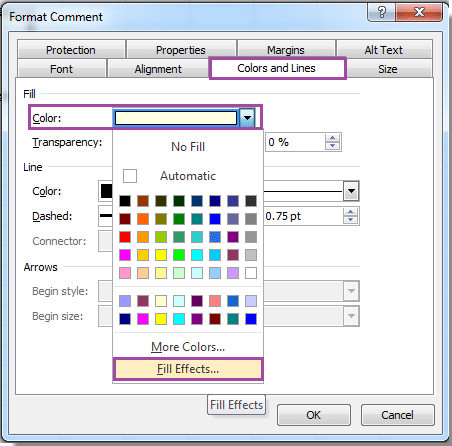
Task: Go to the Alt Text tab
Action: [384, 50]
